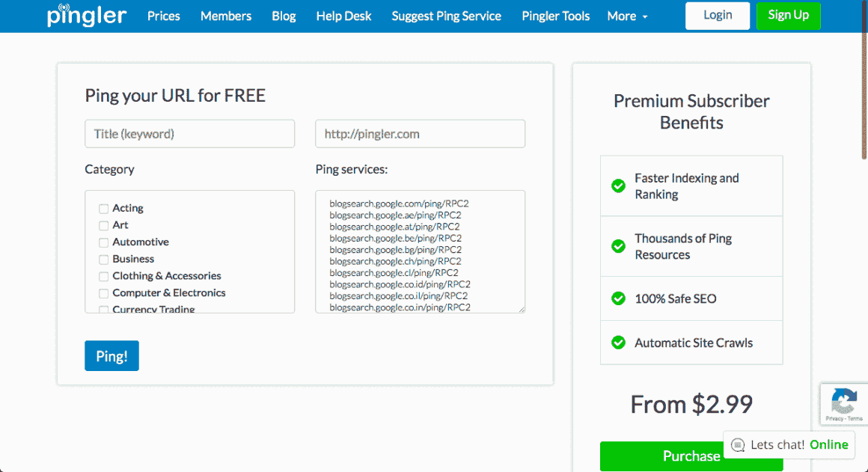
Task: Click the Pingler logo icon
Action: tap(87, 16)
